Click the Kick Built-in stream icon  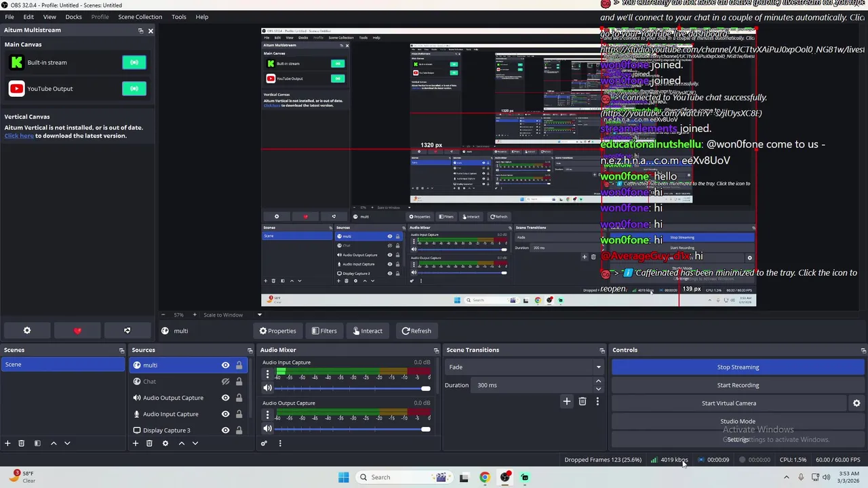[17, 62]
